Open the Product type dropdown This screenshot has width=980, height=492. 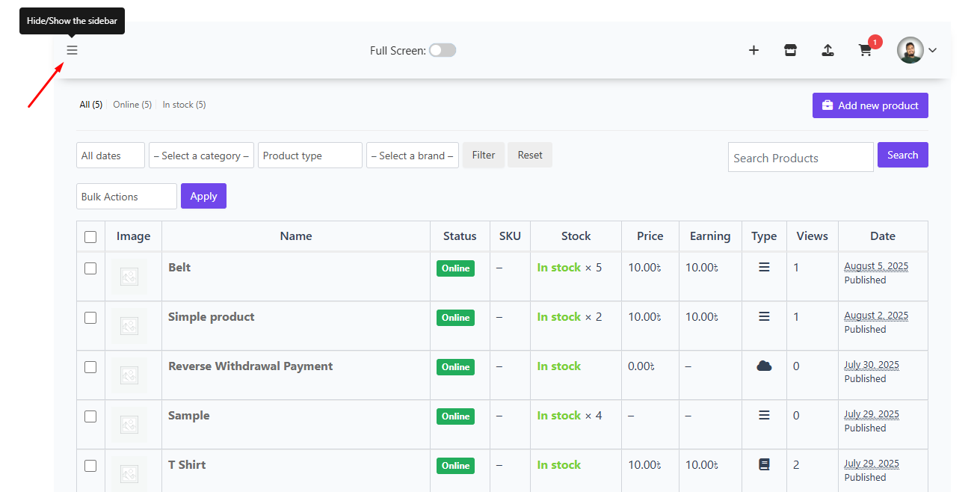tap(310, 156)
